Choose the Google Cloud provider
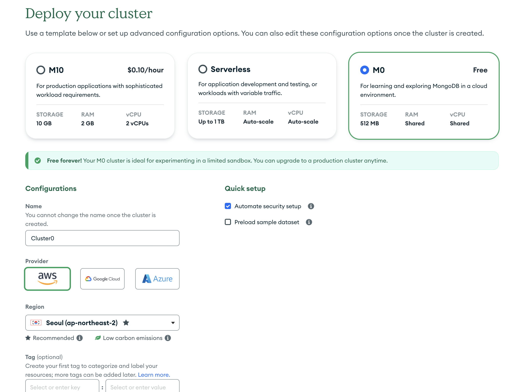 pyautogui.click(x=102, y=279)
